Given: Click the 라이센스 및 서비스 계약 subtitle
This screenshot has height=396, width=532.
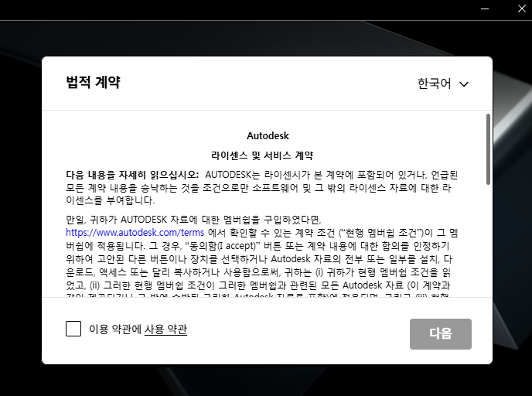Looking at the screenshot, I should pyautogui.click(x=262, y=155).
